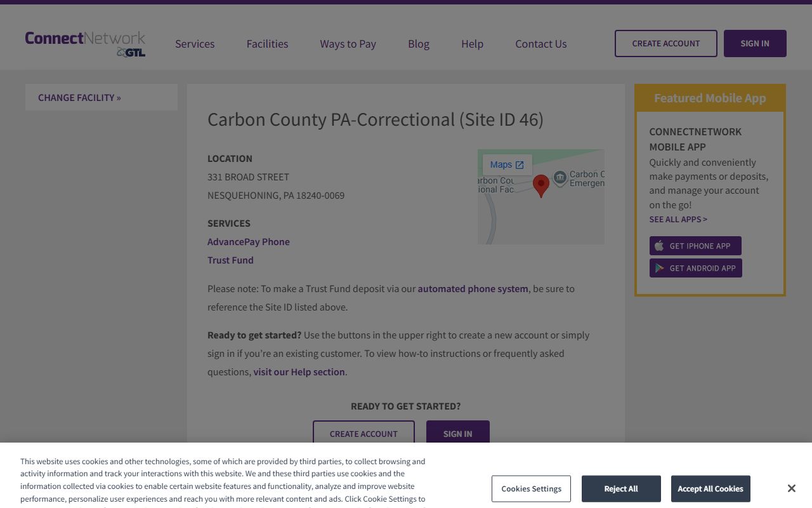This screenshot has width=812, height=508.
Task: Open Contact Us in navigation
Action: pos(541,44)
